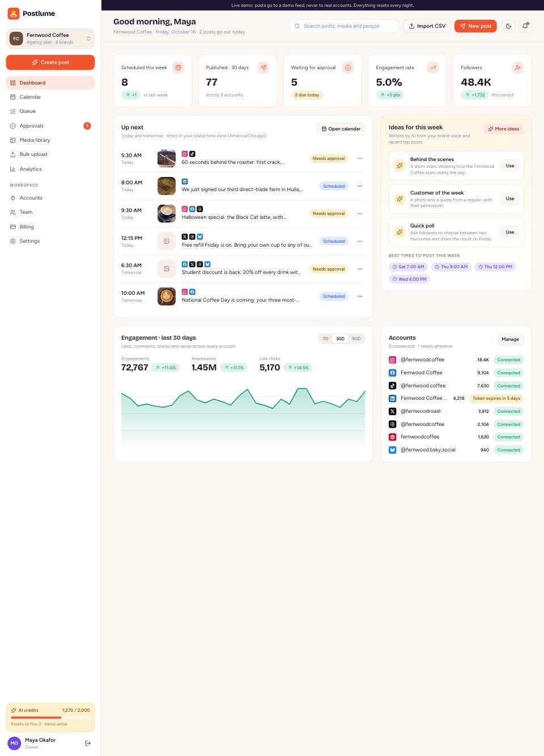Use the Behind the scenes idea

510,166
